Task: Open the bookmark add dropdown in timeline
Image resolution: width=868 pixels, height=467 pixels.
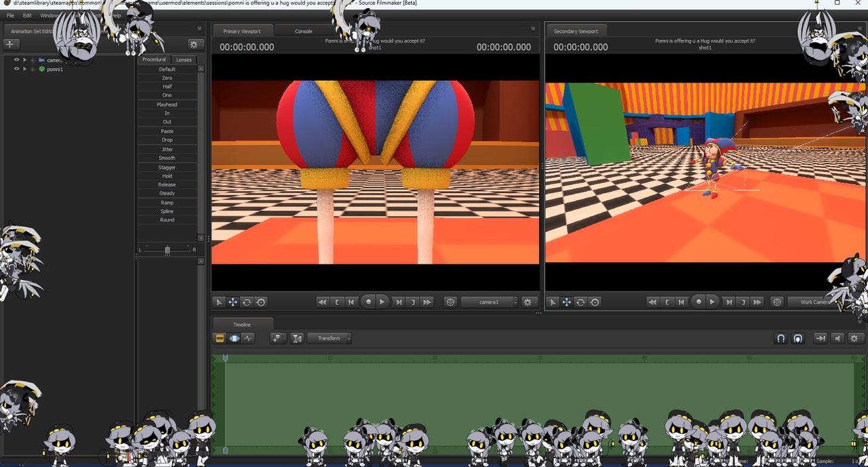Action: click(278, 338)
